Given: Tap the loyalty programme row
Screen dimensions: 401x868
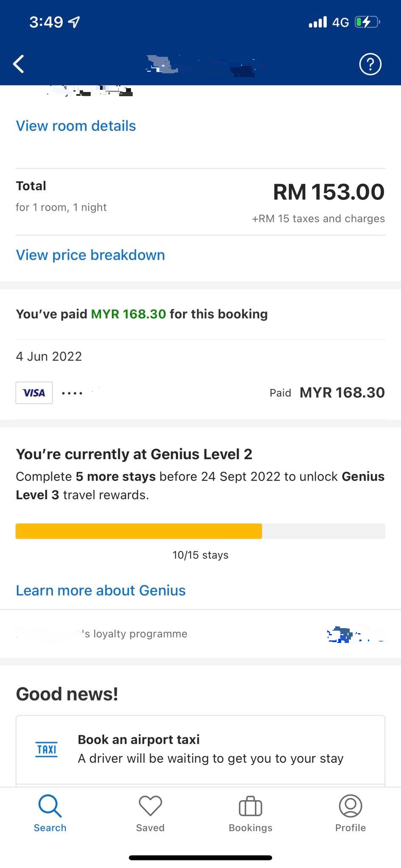Looking at the screenshot, I should pyautogui.click(x=200, y=634).
